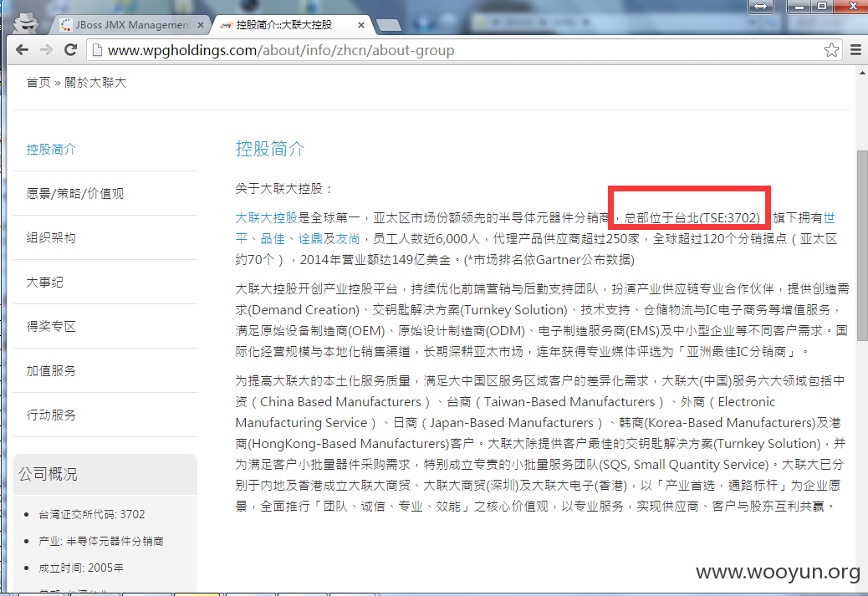Screen dimensions: 868x596
Task: Click 成立时间: 2005年 list entry
Action: (x=81, y=568)
